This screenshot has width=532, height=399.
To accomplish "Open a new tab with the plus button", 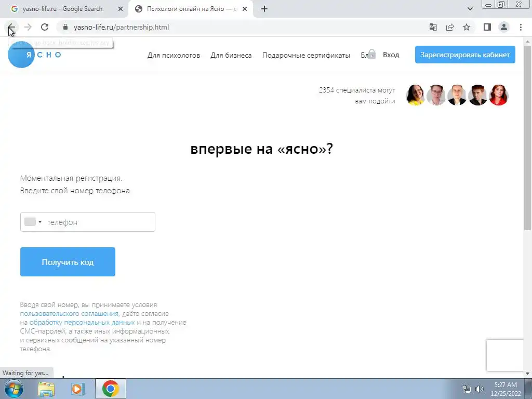I will click(x=264, y=9).
